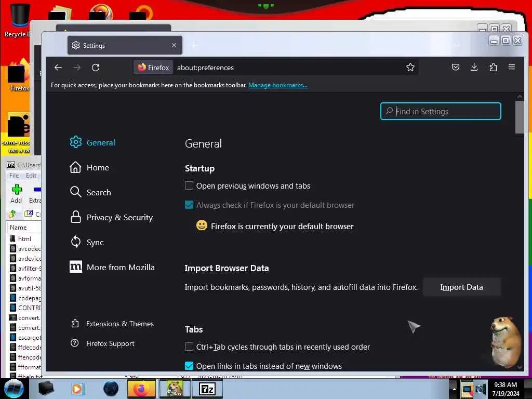Close the Settings tab
Image resolution: width=532 pixels, height=399 pixels.
pos(174,45)
